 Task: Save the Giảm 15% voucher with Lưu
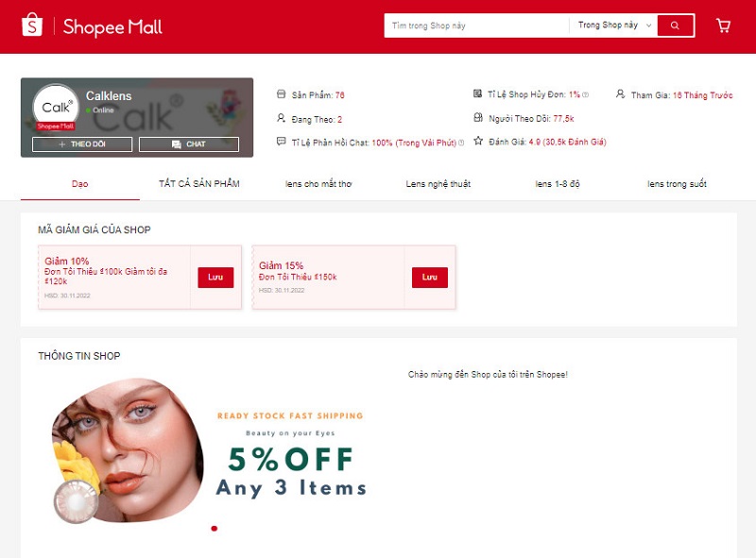(x=430, y=277)
